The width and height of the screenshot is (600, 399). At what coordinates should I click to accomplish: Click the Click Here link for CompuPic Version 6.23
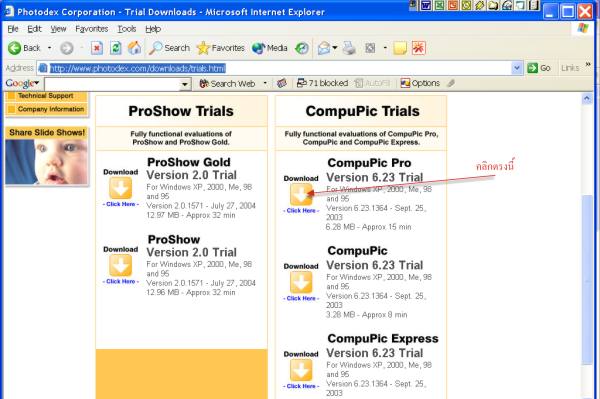tap(301, 298)
